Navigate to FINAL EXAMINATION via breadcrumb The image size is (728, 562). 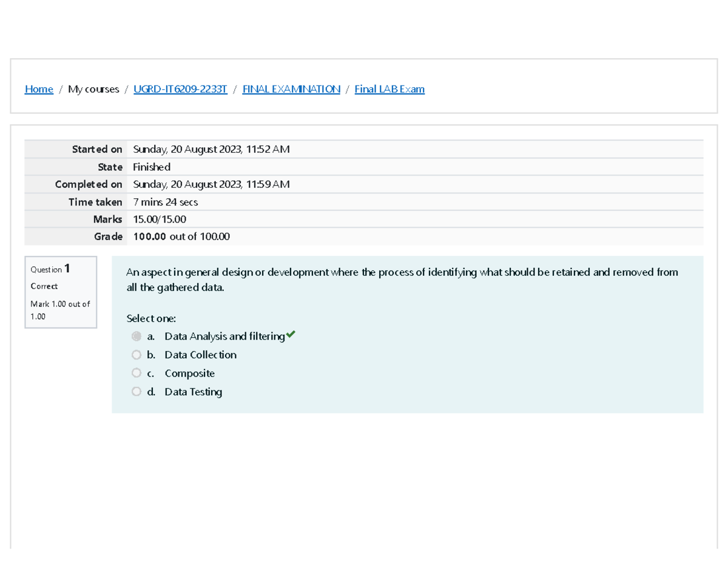pyautogui.click(x=291, y=89)
